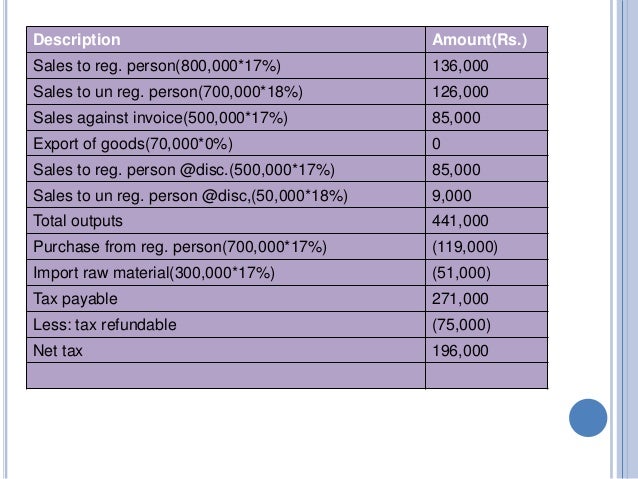Click the Sales to reg. person(800,000*17%) row
The image size is (638, 479).
[x=287, y=66]
